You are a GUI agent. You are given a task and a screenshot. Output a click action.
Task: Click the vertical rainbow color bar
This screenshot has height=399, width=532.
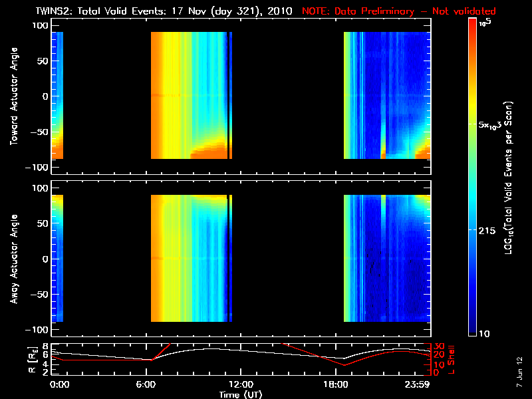(x=473, y=177)
